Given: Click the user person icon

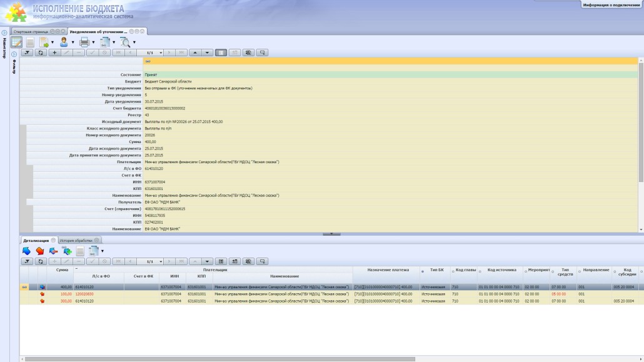Looking at the screenshot, I should (x=64, y=42).
